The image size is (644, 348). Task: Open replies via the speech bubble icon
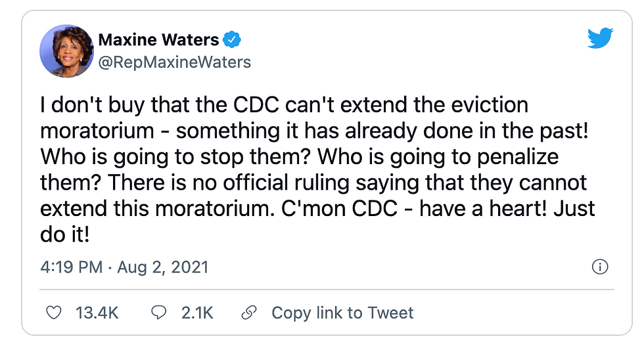[x=159, y=313]
